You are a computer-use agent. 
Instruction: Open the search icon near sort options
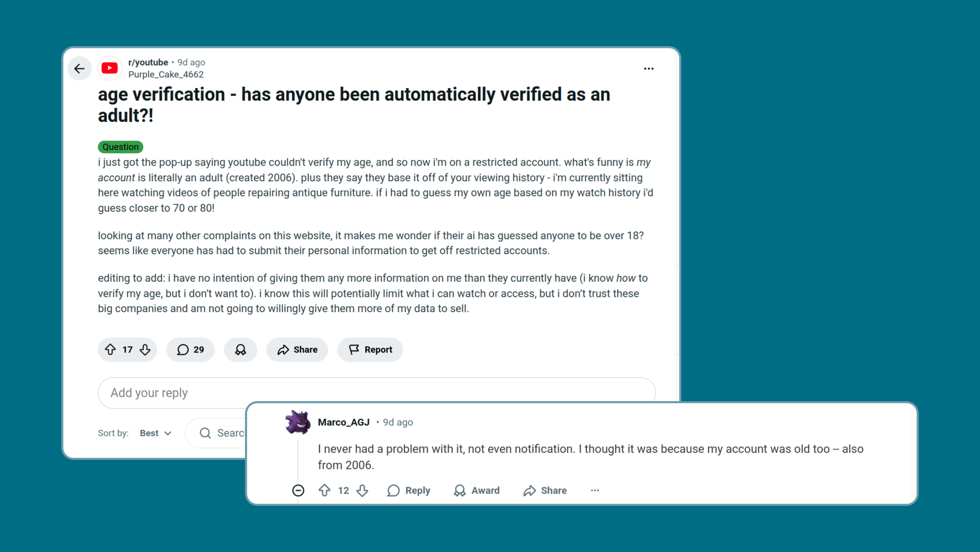205,433
